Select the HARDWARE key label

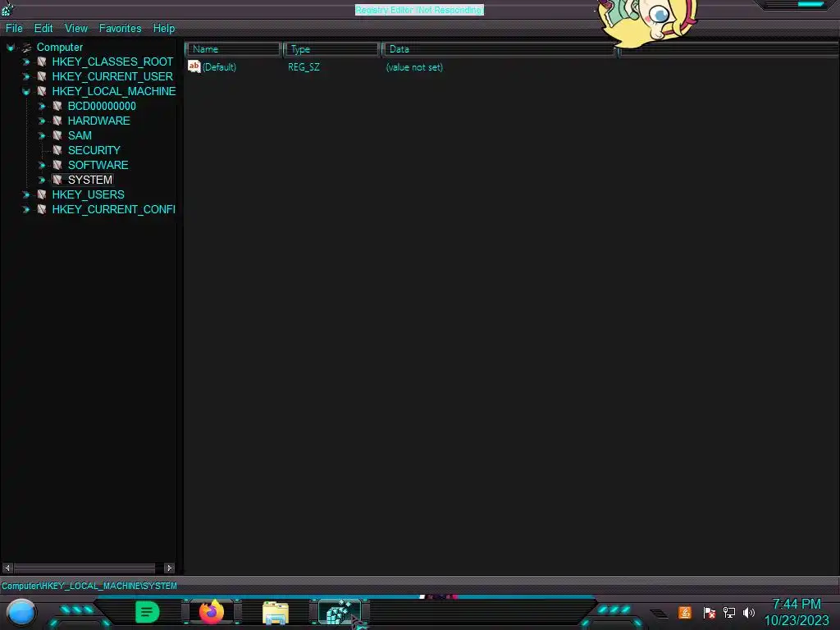(98, 121)
